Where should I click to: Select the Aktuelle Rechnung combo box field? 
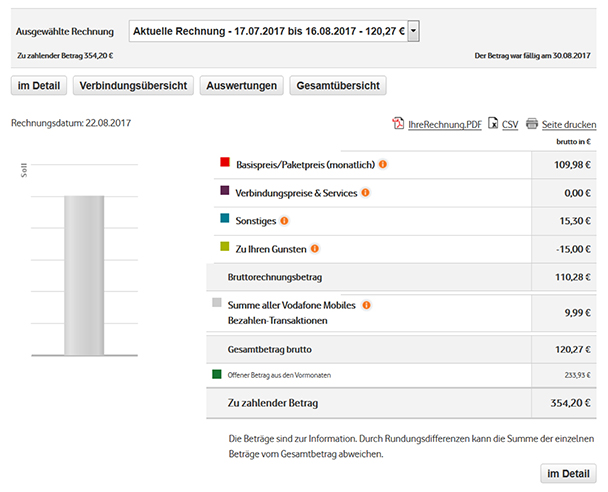(x=268, y=32)
